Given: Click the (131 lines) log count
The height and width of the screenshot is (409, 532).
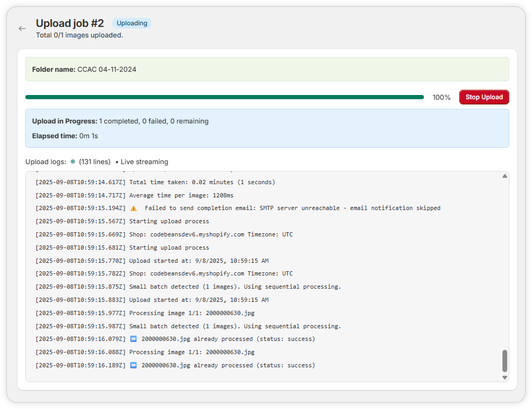Looking at the screenshot, I should pyautogui.click(x=94, y=162).
